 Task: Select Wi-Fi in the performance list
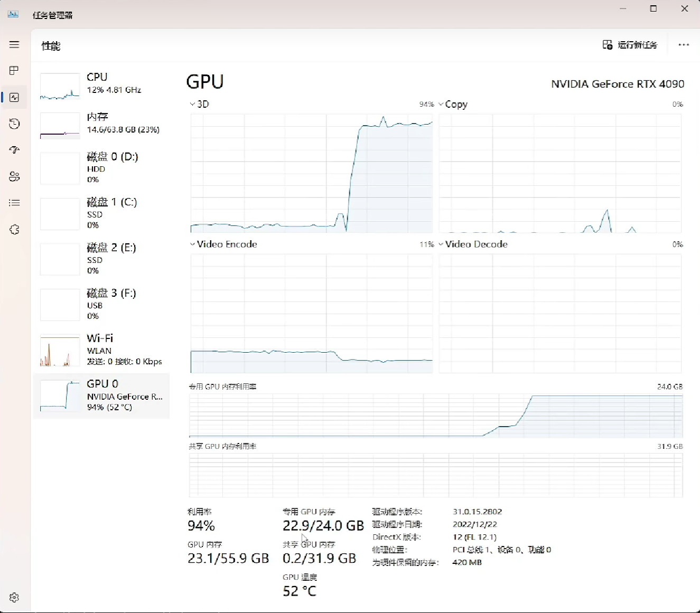point(101,350)
